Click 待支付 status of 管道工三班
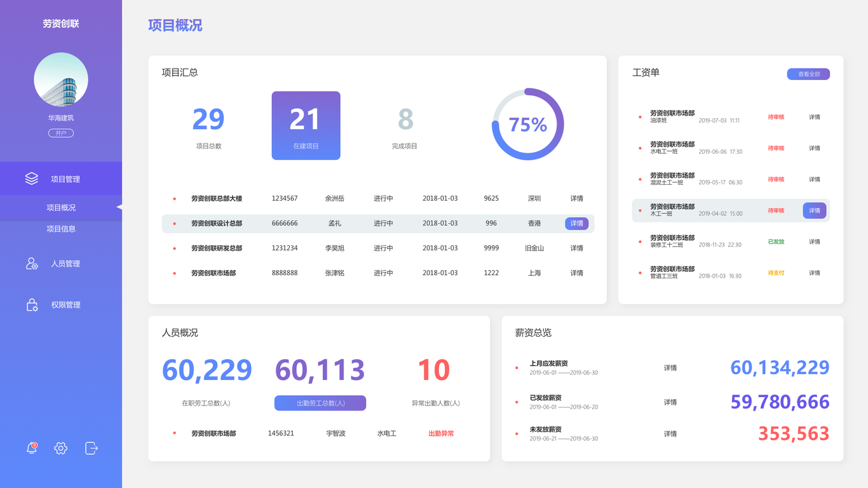Viewport: 868px width, 488px height. pyautogui.click(x=776, y=273)
